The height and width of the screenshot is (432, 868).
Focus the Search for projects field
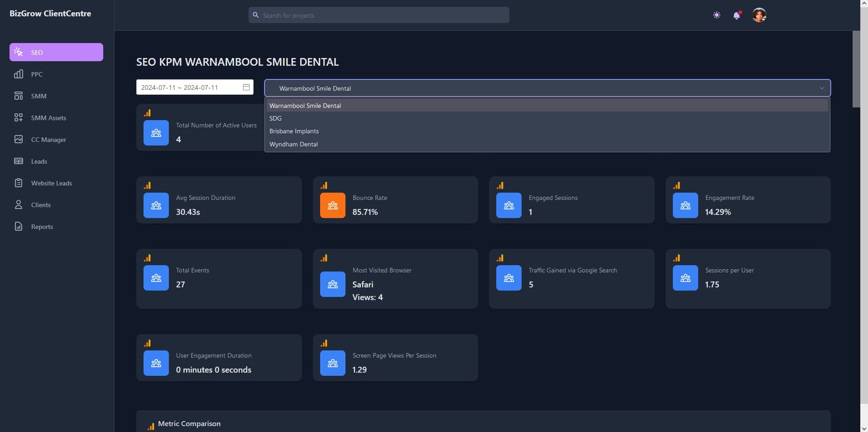pos(379,15)
